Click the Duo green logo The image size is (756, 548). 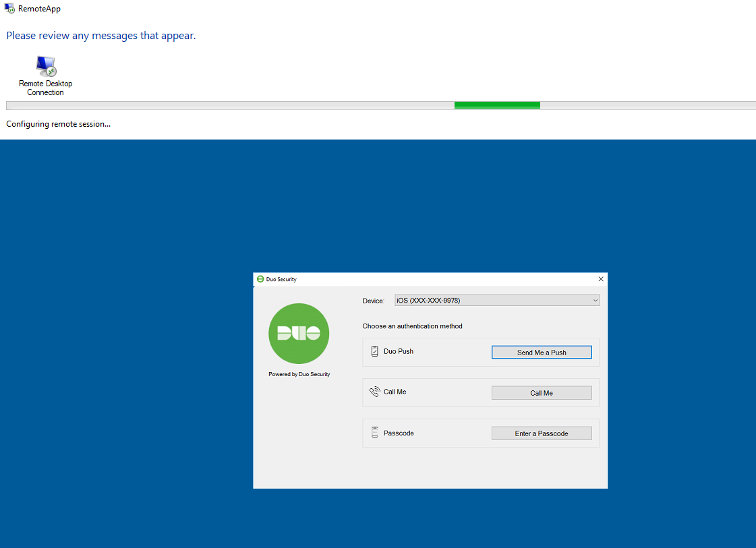(299, 333)
